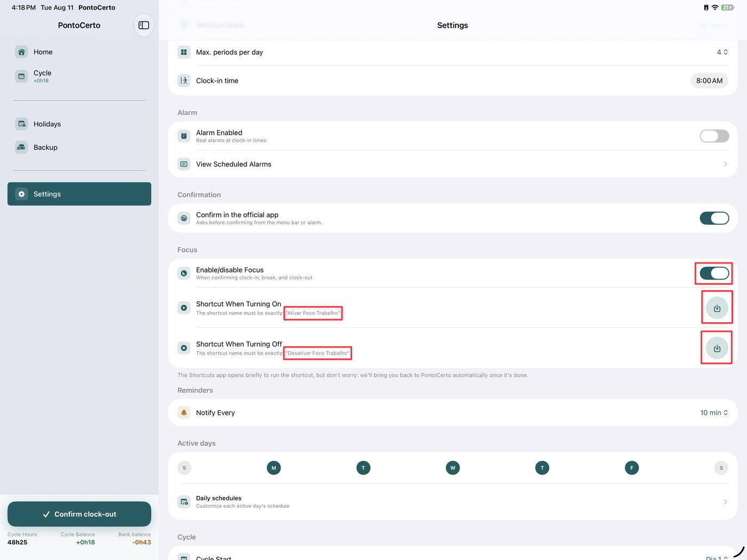Click the Settings gear icon
747x560 pixels.
[21, 194]
